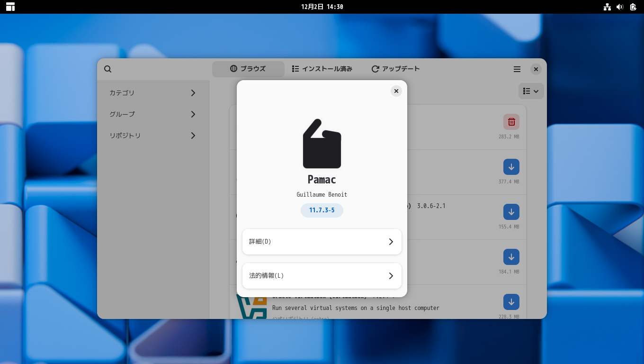Click the red trash remove button (283.2 MB)
The width and height of the screenshot is (644, 364).
511,122
